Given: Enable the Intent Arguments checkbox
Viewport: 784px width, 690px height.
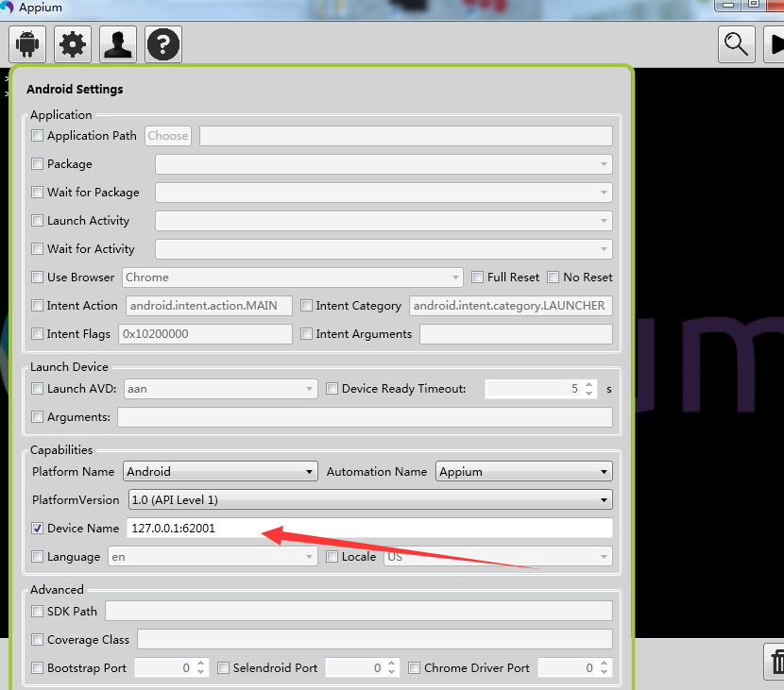Looking at the screenshot, I should click(x=306, y=334).
